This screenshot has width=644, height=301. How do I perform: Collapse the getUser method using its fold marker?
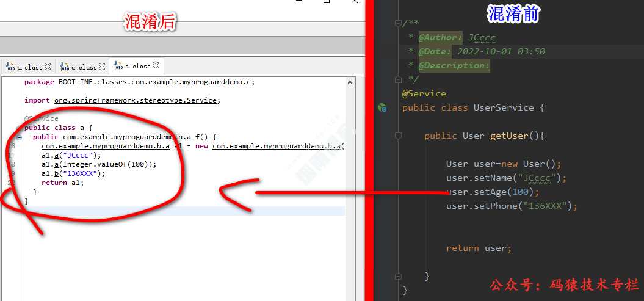pyautogui.click(x=398, y=136)
